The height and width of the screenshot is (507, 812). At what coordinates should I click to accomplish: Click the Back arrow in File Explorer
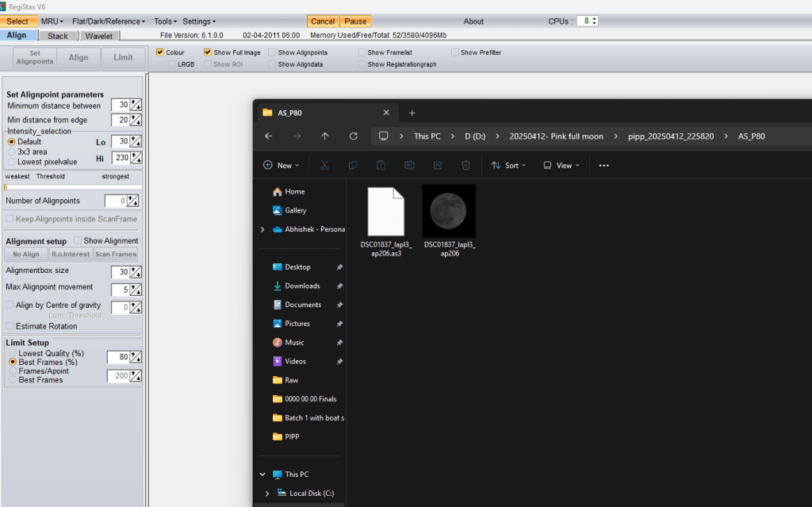tap(269, 136)
